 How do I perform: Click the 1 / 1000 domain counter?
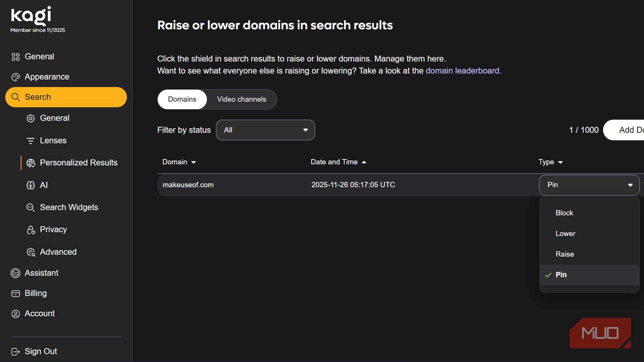[x=584, y=130]
